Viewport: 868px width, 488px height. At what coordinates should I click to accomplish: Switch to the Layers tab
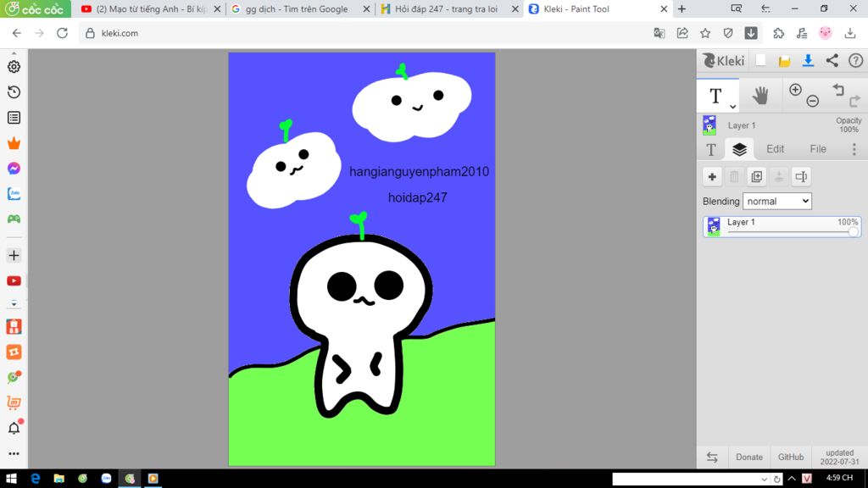pyautogui.click(x=739, y=149)
